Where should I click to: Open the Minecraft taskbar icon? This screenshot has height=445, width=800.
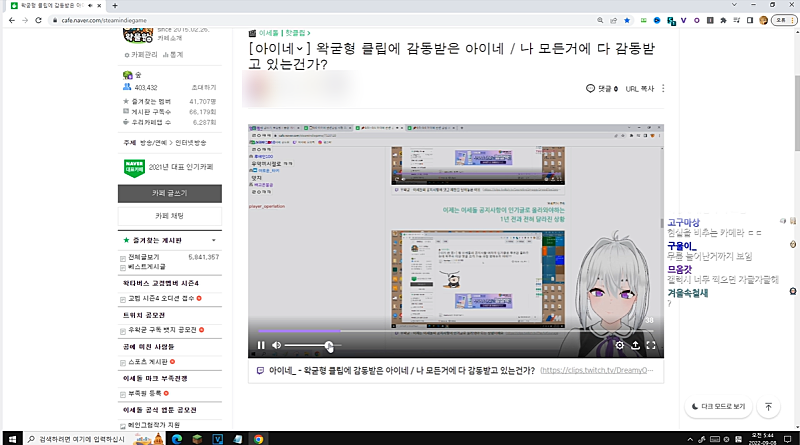coord(197,439)
